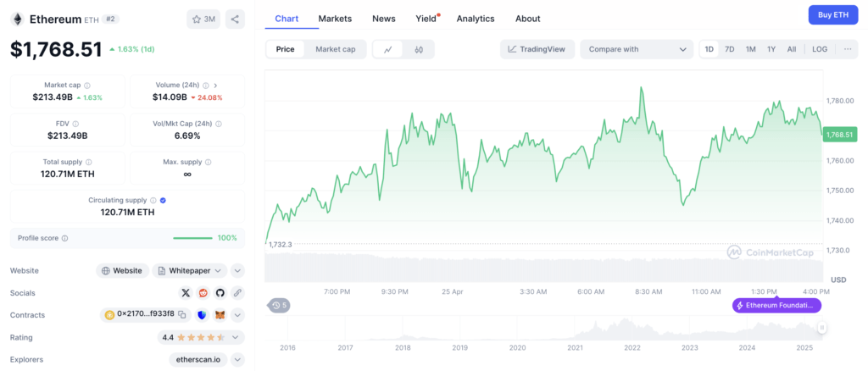This screenshot has width=868, height=371.
Task: Click the 1,768.51 current price label
Action: click(840, 135)
